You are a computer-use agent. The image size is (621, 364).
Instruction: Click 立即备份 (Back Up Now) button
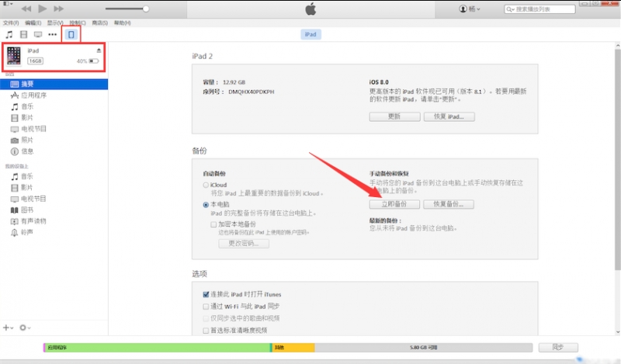[x=394, y=204]
